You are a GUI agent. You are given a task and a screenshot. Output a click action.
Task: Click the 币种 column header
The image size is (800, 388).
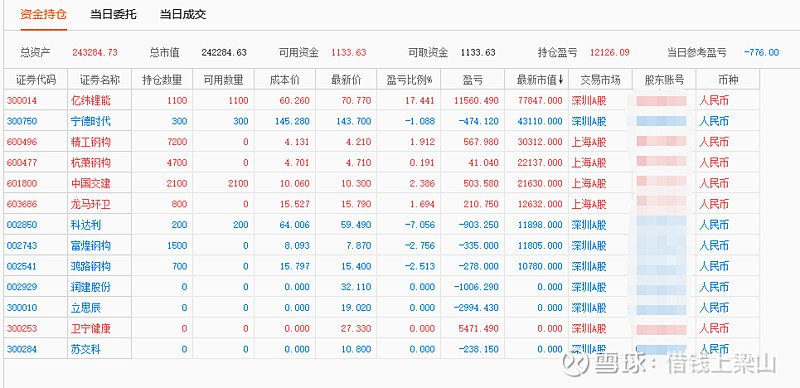(x=728, y=80)
